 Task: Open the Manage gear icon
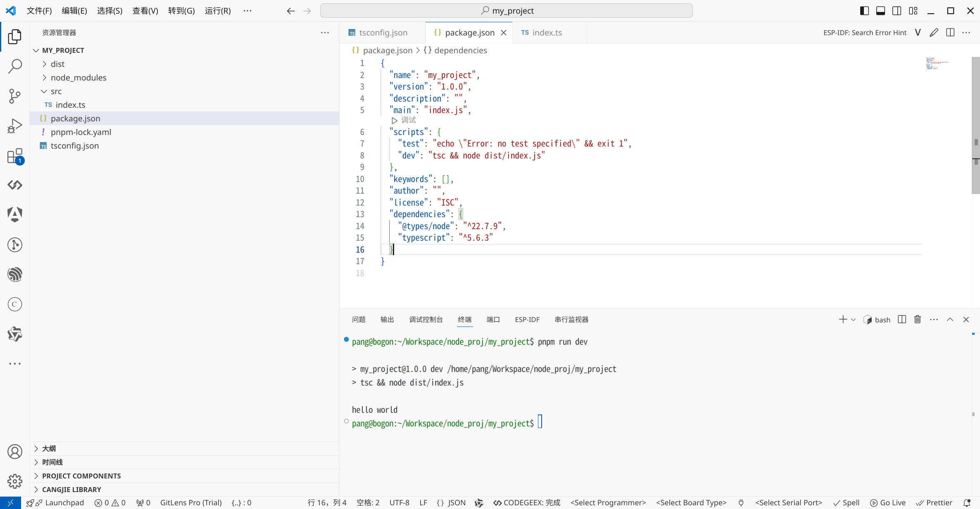click(x=15, y=481)
